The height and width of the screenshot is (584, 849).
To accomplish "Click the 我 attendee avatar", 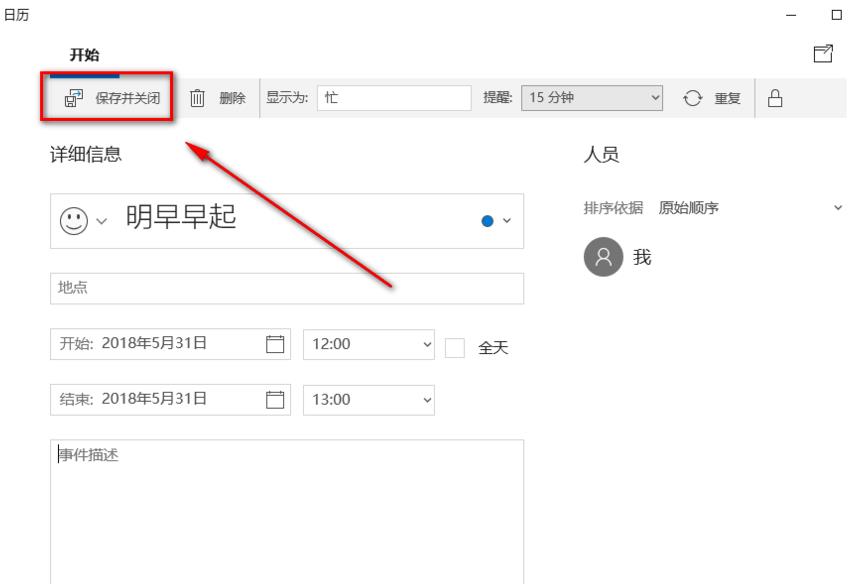I will [x=602, y=257].
